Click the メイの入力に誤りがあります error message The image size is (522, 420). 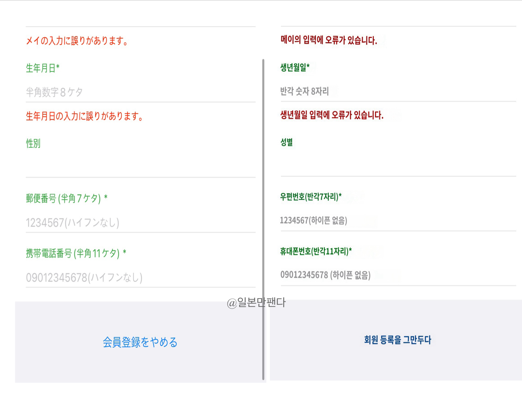tap(78, 40)
